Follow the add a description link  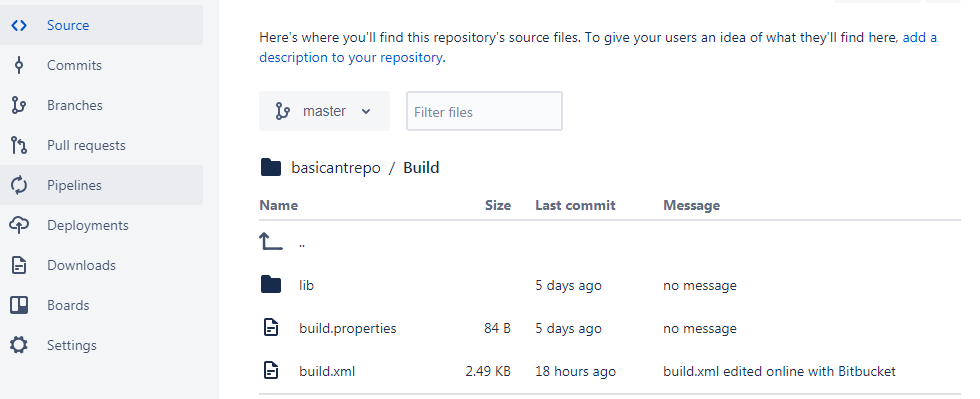(598, 48)
